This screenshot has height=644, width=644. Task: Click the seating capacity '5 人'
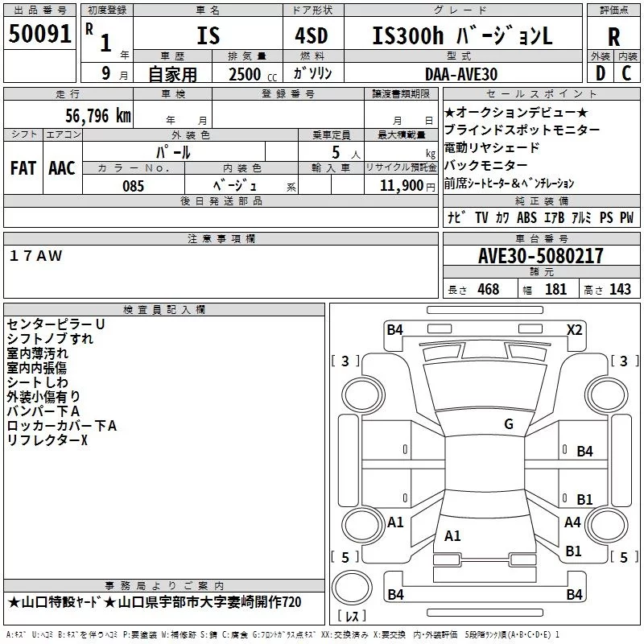346,153
